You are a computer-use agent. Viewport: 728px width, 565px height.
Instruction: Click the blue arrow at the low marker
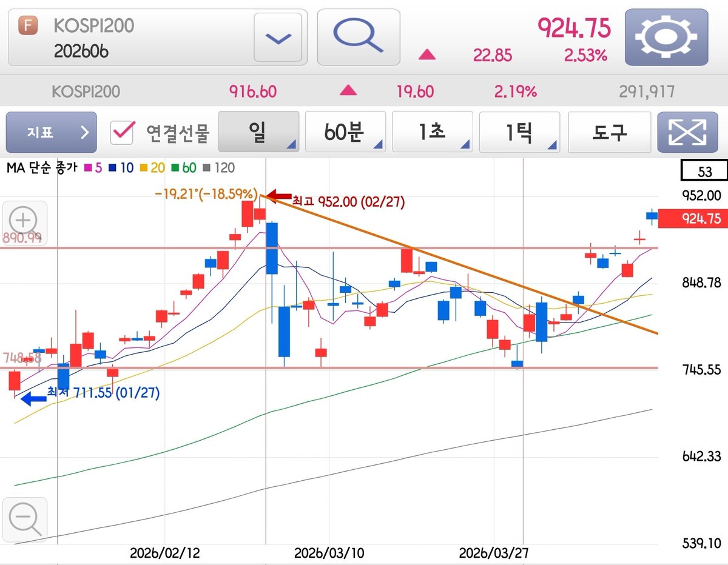33,399
